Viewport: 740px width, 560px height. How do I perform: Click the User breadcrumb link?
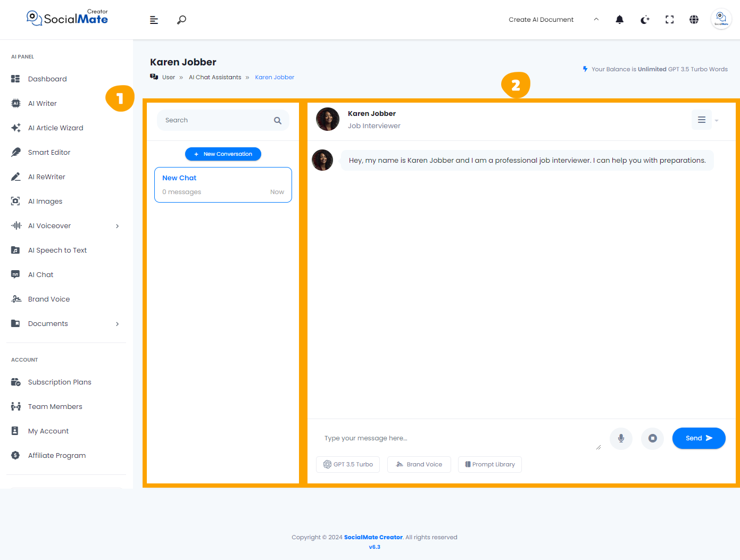169,77
